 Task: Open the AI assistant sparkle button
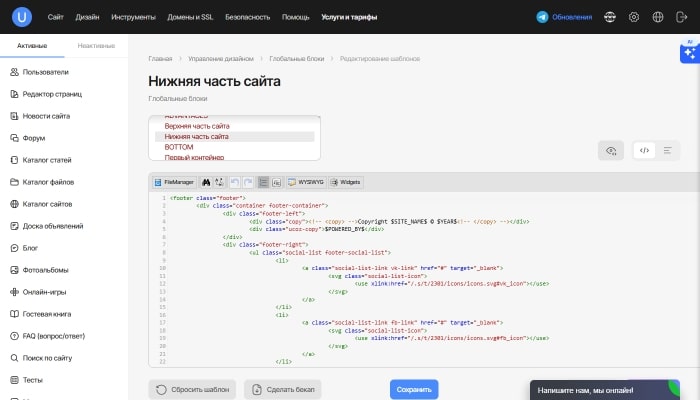687,54
